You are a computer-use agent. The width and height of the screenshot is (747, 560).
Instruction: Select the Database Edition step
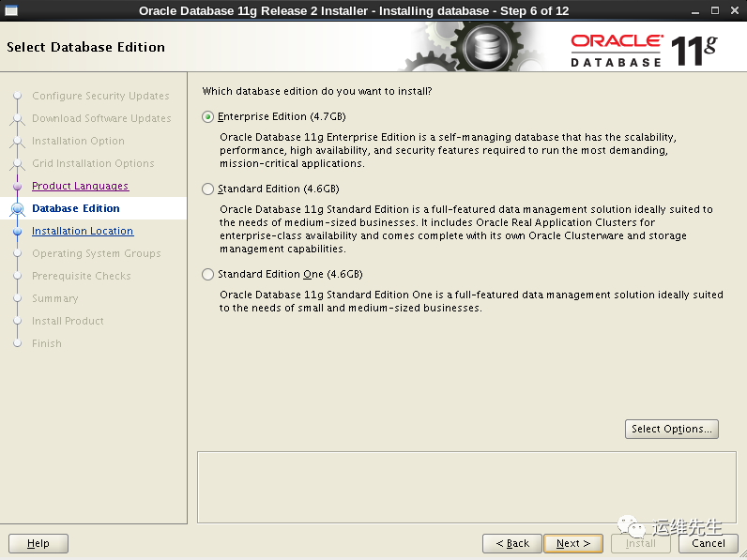76,208
